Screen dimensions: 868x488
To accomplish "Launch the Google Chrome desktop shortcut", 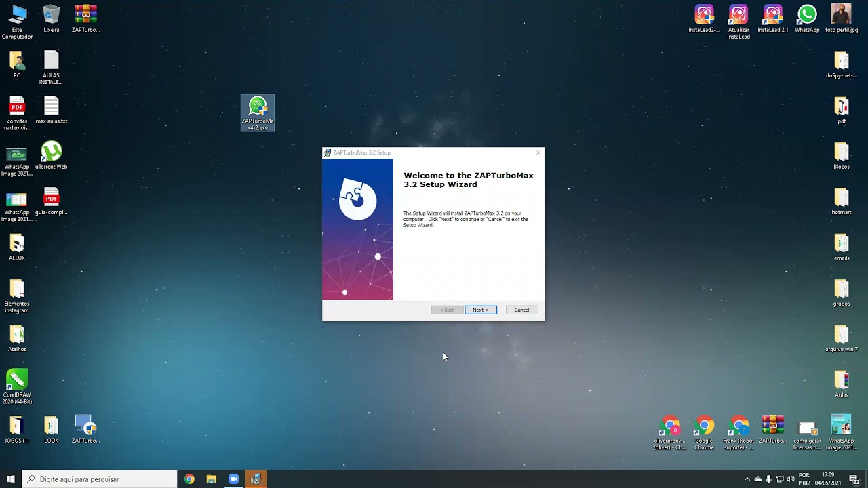I will point(704,432).
